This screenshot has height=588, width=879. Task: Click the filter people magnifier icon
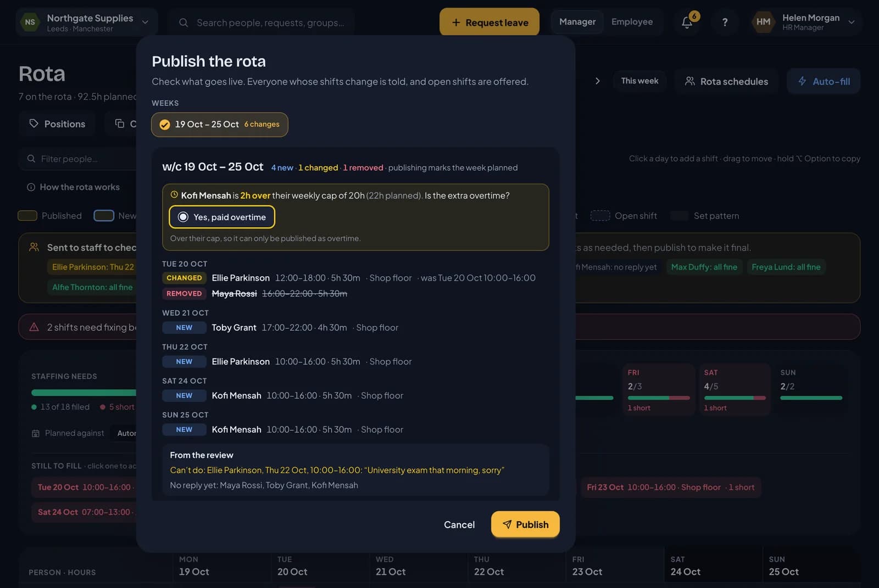31,159
